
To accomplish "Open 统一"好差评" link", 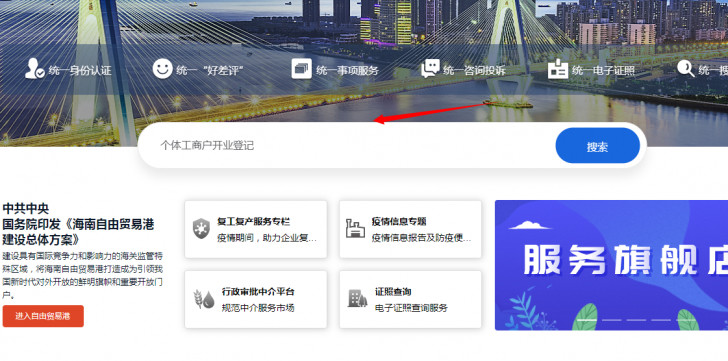I will 210,71.
